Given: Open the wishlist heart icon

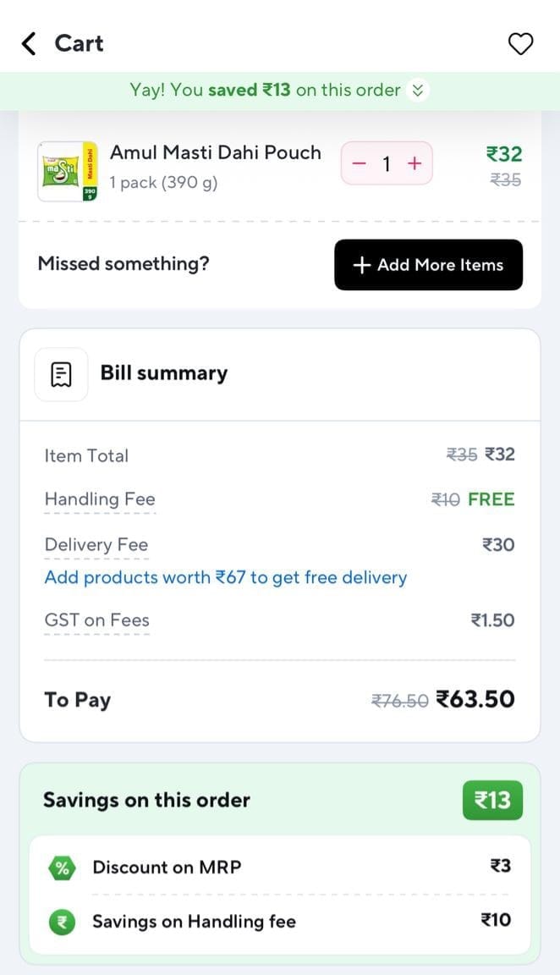Looking at the screenshot, I should 520,43.
